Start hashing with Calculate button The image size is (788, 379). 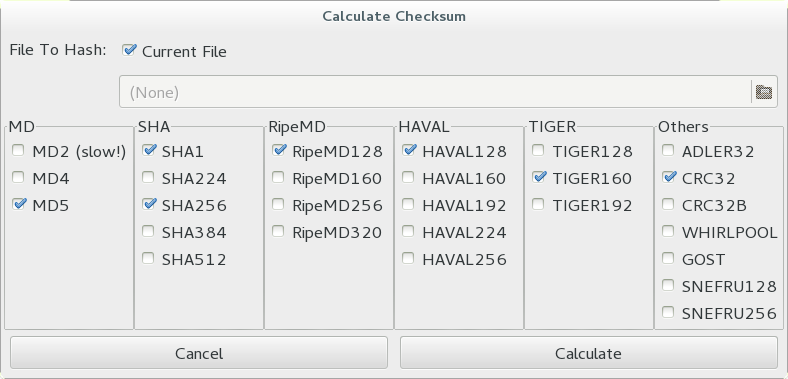pyautogui.click(x=588, y=353)
